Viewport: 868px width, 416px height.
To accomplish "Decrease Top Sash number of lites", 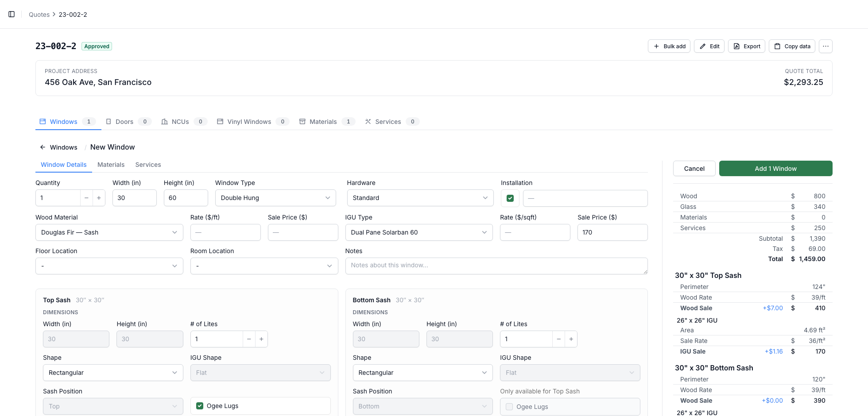I will [x=249, y=339].
